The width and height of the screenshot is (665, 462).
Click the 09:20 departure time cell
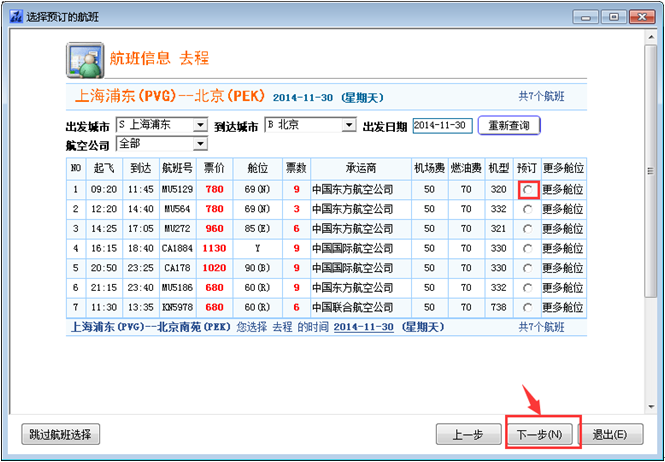pos(104,190)
